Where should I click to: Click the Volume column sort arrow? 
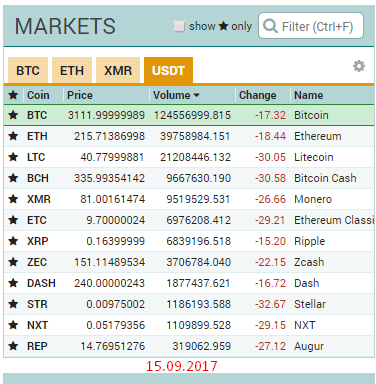(x=197, y=95)
